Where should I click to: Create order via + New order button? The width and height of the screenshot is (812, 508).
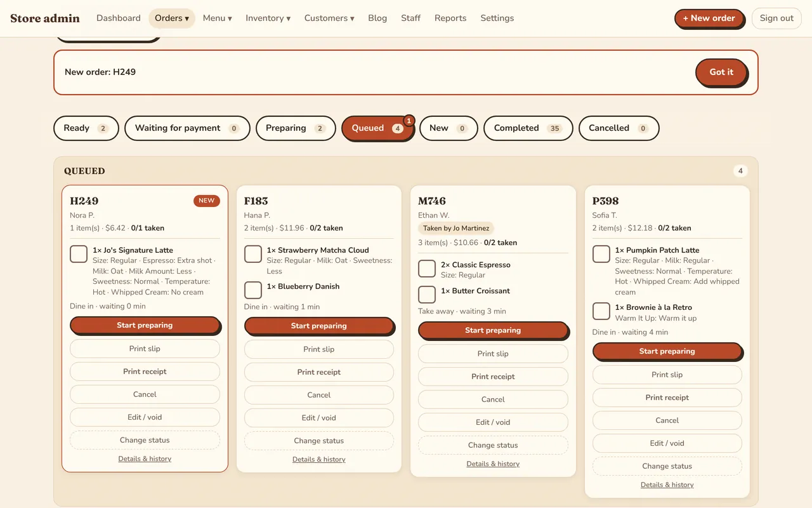(709, 18)
